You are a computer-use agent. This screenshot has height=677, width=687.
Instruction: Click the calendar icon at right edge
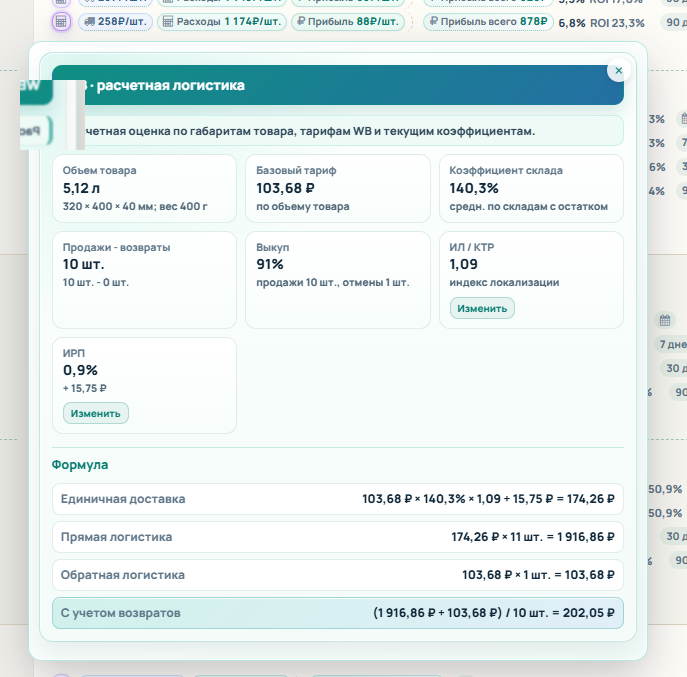665,320
